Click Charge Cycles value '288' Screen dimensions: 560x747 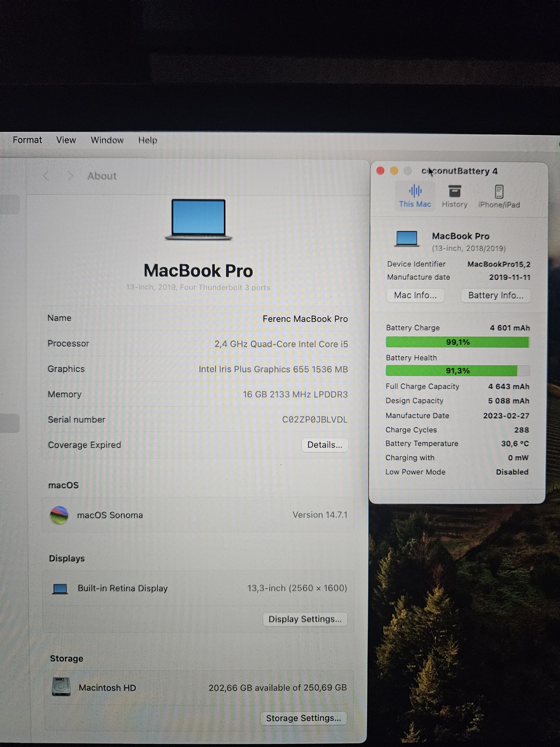tap(521, 430)
